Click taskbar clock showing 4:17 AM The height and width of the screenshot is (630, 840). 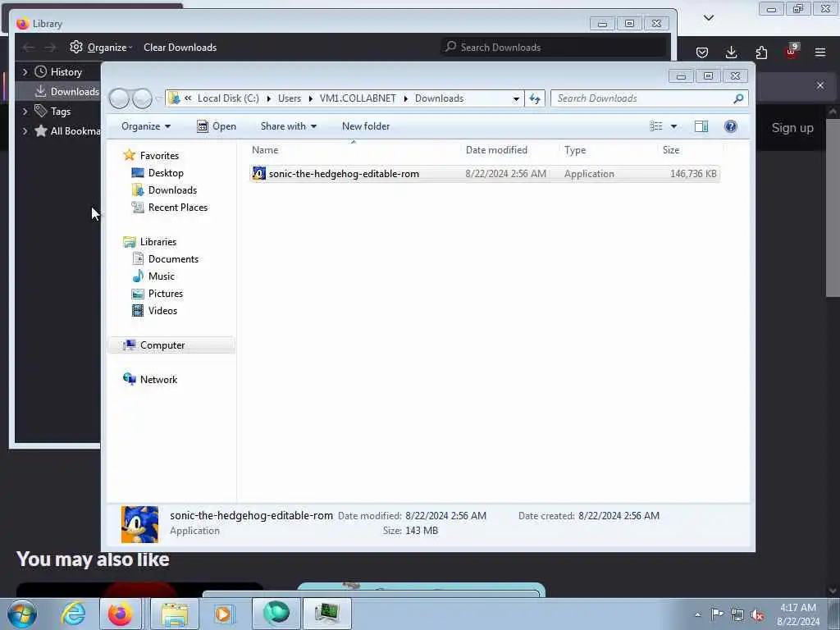click(x=798, y=614)
